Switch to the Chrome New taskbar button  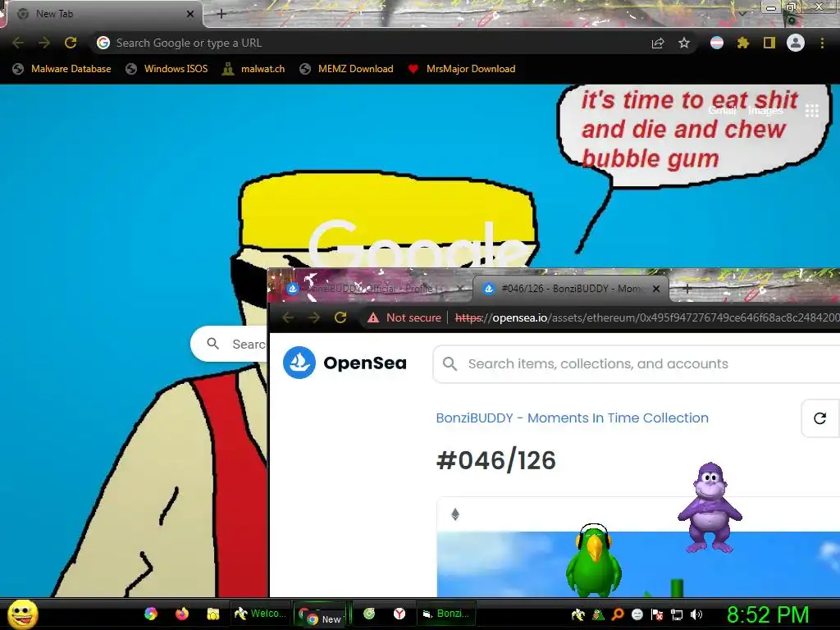pyautogui.click(x=321, y=615)
